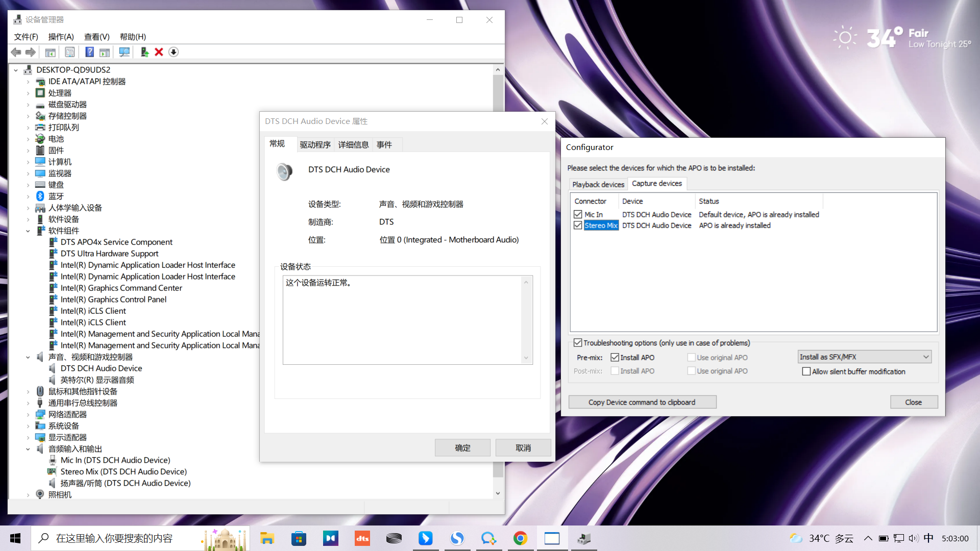Click the Device Manager tree scrollbar down arrow
This screenshot has width=980, height=551.
(498, 493)
